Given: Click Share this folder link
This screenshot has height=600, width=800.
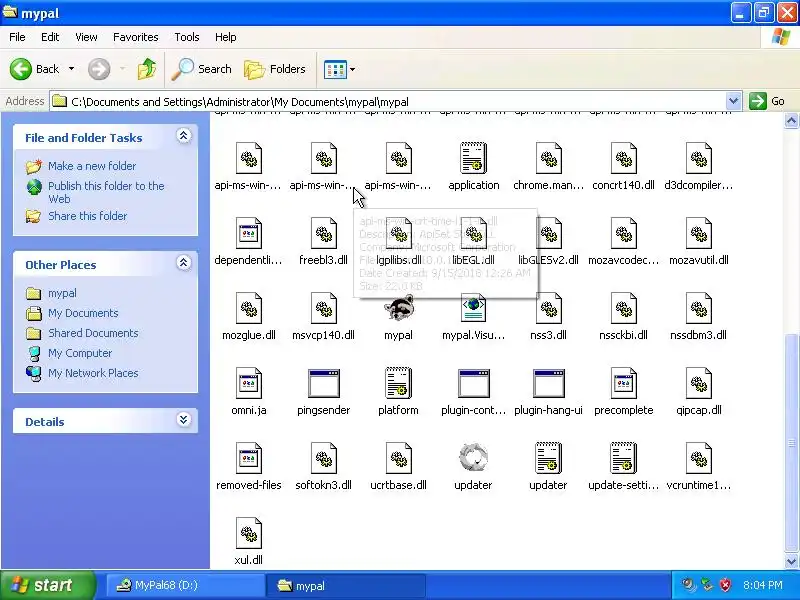Looking at the screenshot, I should tap(87, 216).
